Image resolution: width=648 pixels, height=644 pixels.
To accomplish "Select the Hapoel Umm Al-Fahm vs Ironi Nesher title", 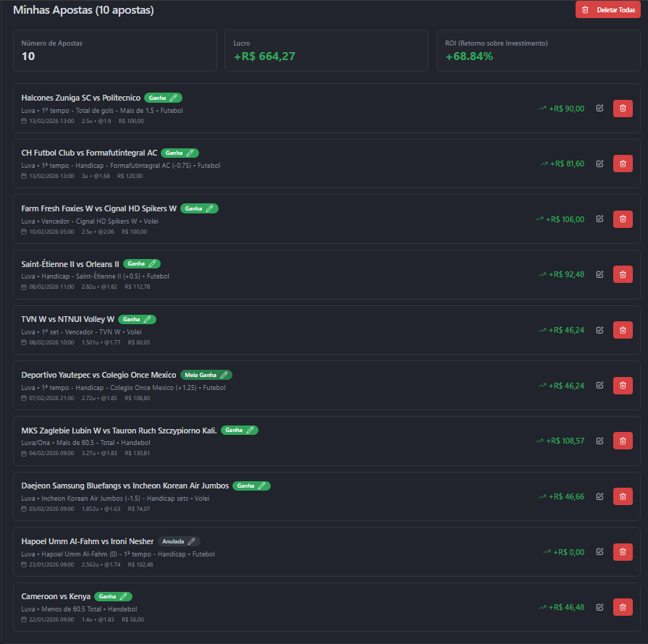I will click(87, 541).
